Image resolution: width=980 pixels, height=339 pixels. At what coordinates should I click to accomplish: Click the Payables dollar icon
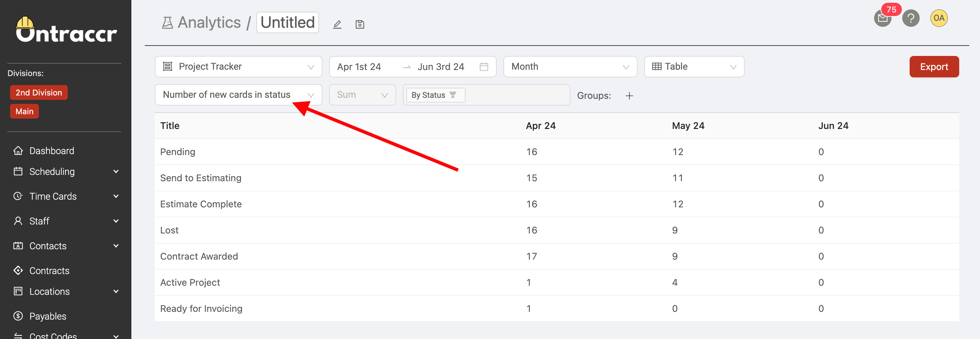click(x=18, y=316)
